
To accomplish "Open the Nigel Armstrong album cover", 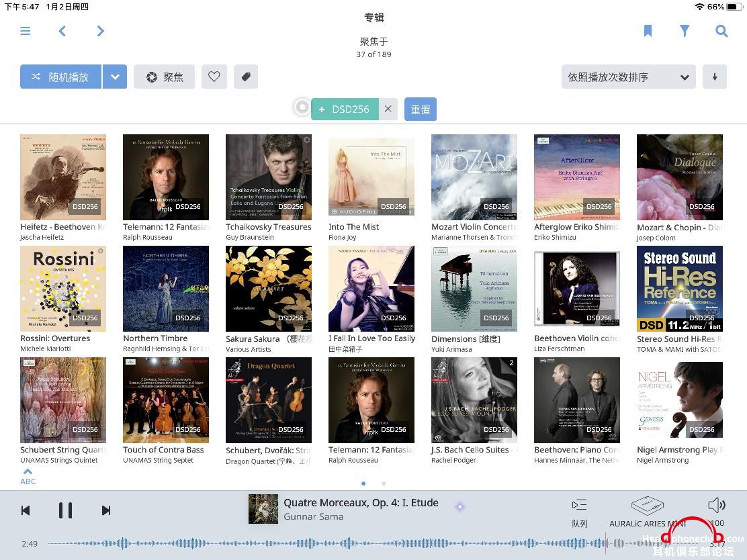I will click(680, 400).
